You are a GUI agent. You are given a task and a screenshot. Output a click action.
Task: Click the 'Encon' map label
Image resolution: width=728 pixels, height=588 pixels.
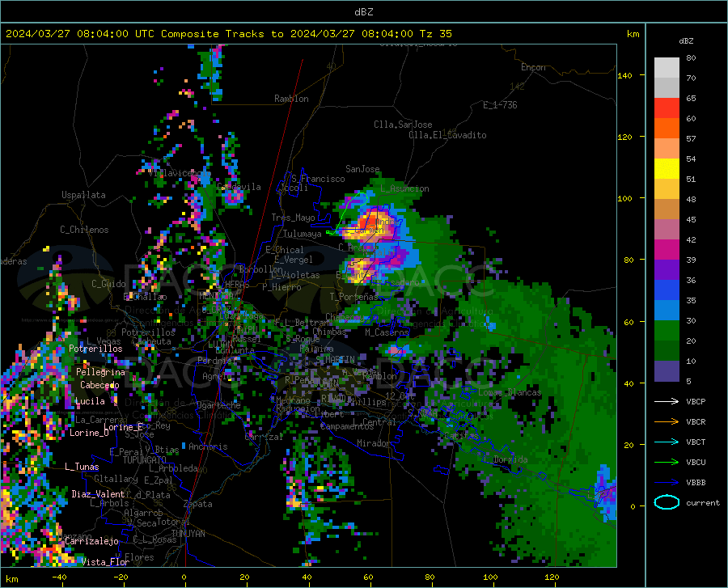533,67
